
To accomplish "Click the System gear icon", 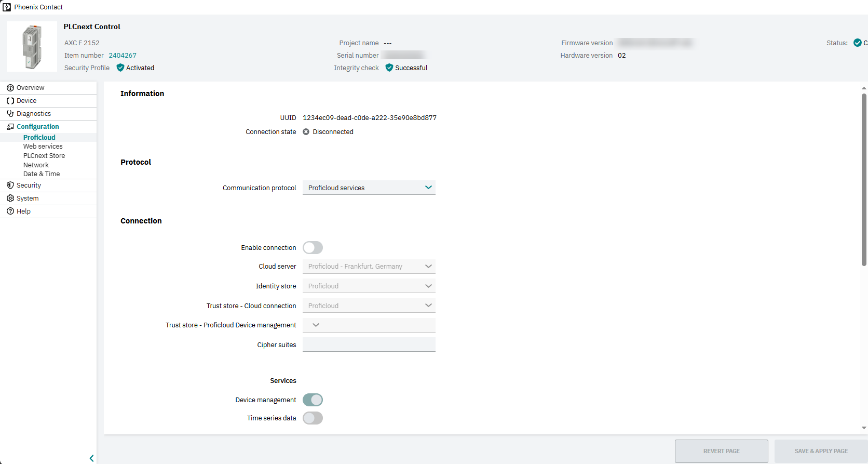I will tap(10, 198).
